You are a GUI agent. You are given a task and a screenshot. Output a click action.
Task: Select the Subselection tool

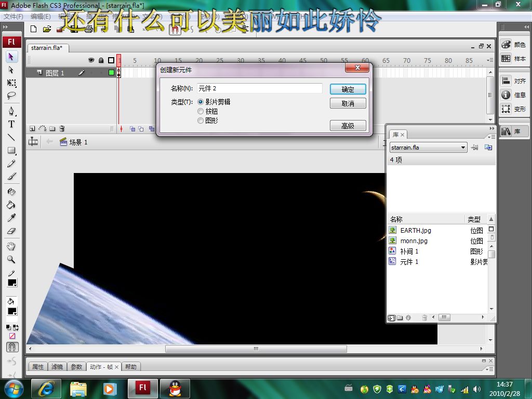(11, 70)
